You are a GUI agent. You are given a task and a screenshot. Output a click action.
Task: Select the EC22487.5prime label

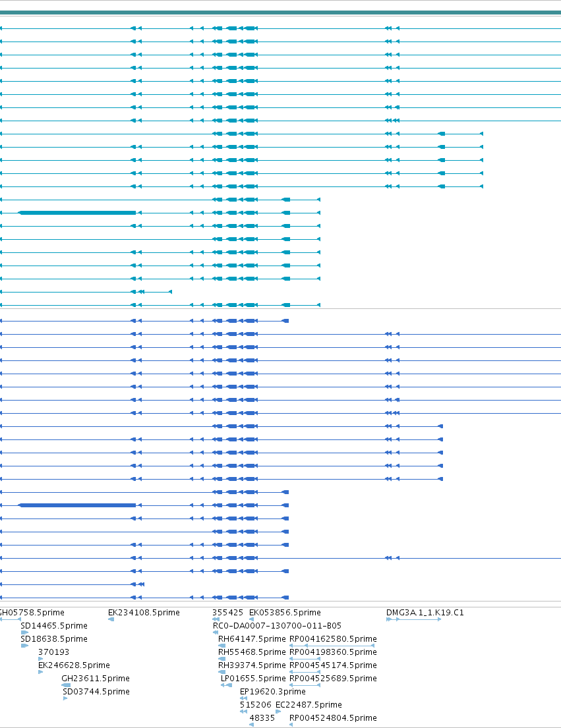coord(309,705)
